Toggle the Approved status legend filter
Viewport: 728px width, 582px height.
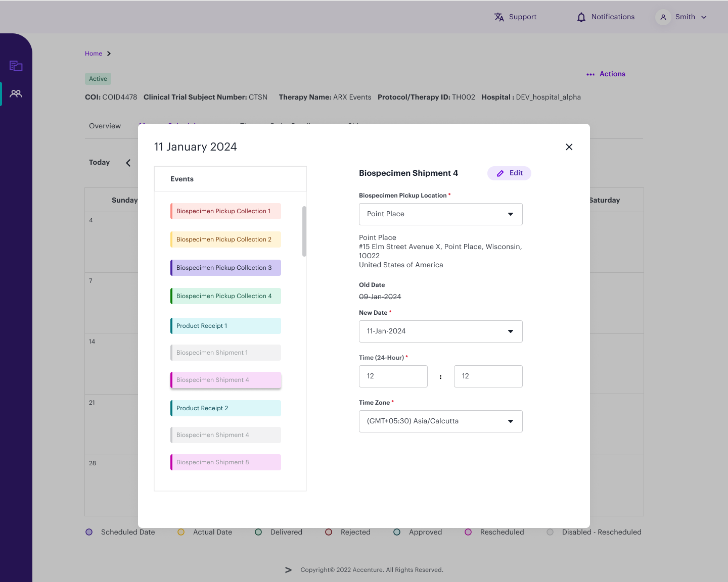(x=397, y=532)
